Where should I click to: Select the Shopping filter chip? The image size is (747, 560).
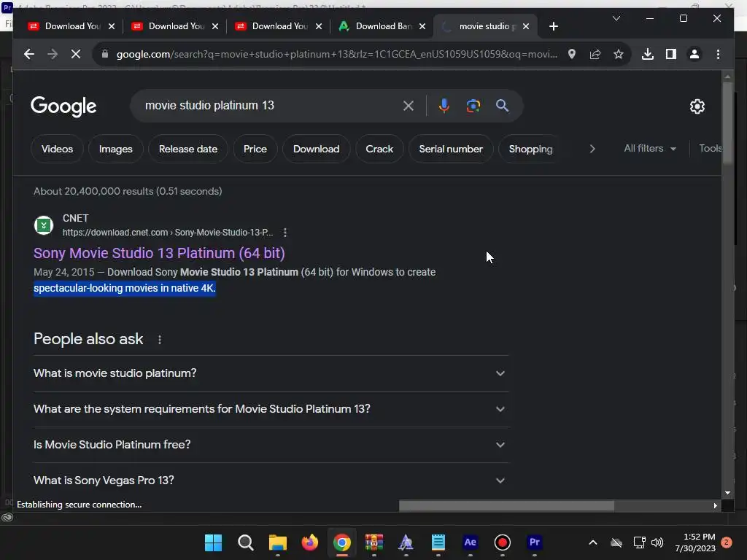[531, 149]
